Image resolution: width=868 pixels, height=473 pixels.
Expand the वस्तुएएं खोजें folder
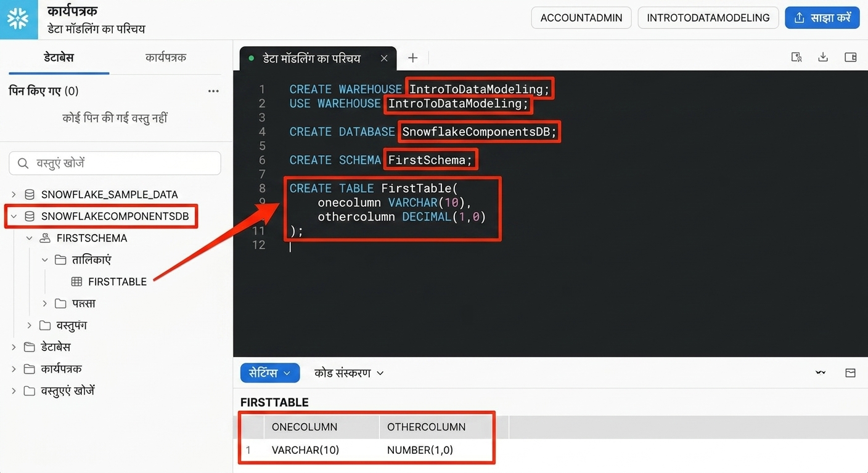(14, 390)
